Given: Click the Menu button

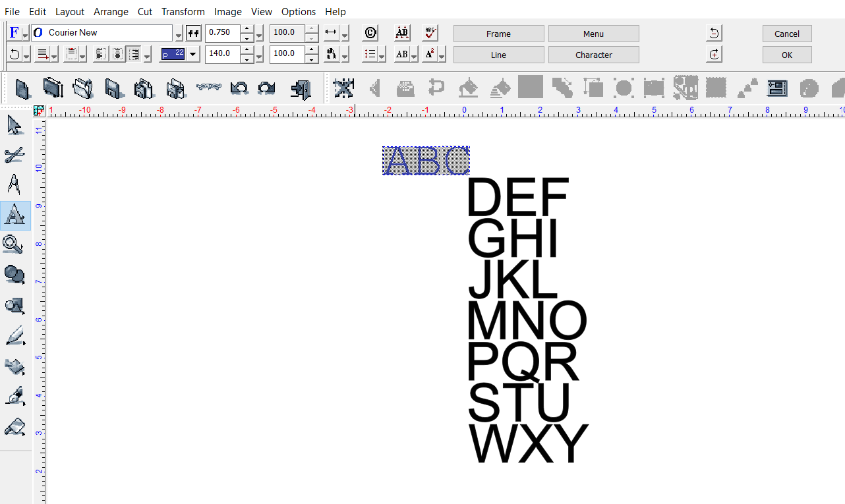Looking at the screenshot, I should click(594, 34).
